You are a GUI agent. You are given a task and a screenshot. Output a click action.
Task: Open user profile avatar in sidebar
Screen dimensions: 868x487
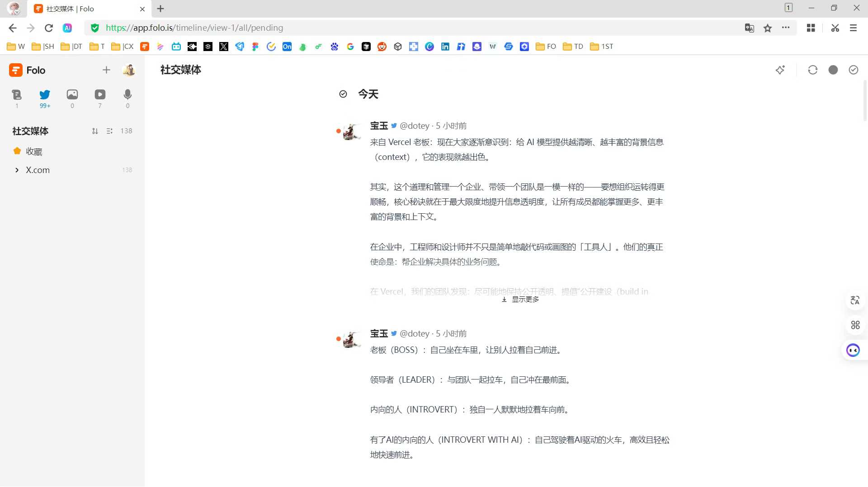129,70
